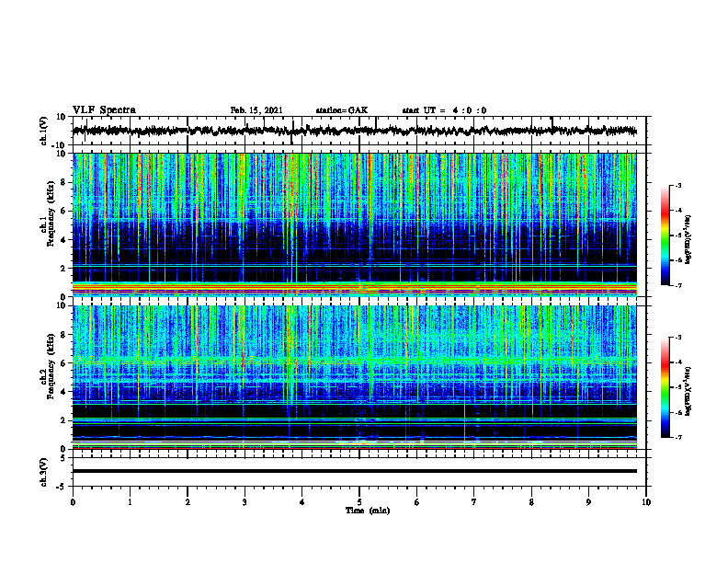Click the time axis tick label "5"

[359, 502]
